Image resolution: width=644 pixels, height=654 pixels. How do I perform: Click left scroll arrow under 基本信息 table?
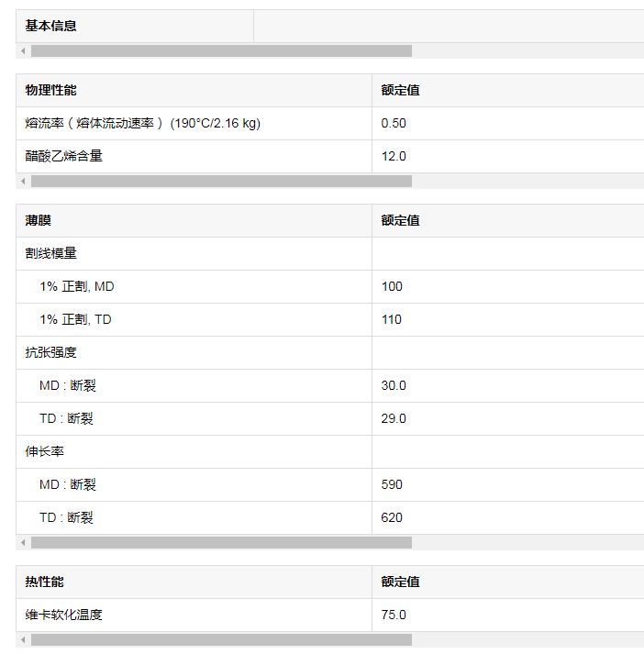23,50
